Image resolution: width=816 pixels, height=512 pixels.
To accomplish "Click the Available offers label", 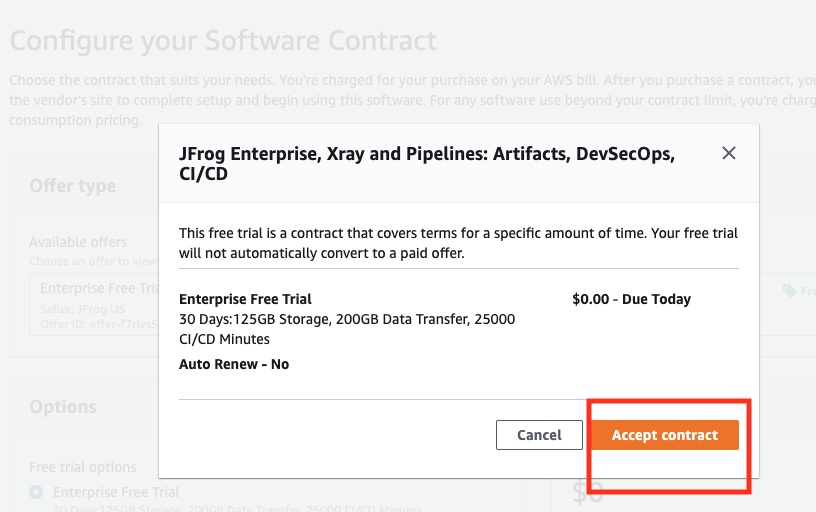I will click(78, 242).
